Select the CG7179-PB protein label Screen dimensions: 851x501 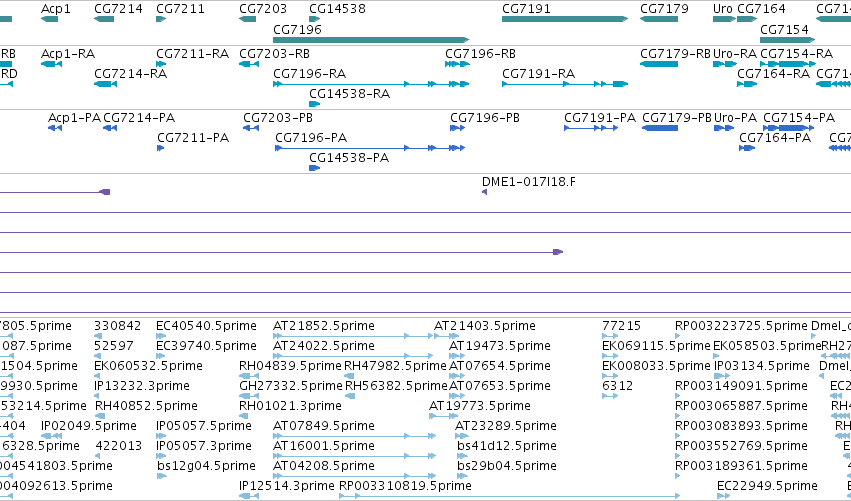coord(677,118)
